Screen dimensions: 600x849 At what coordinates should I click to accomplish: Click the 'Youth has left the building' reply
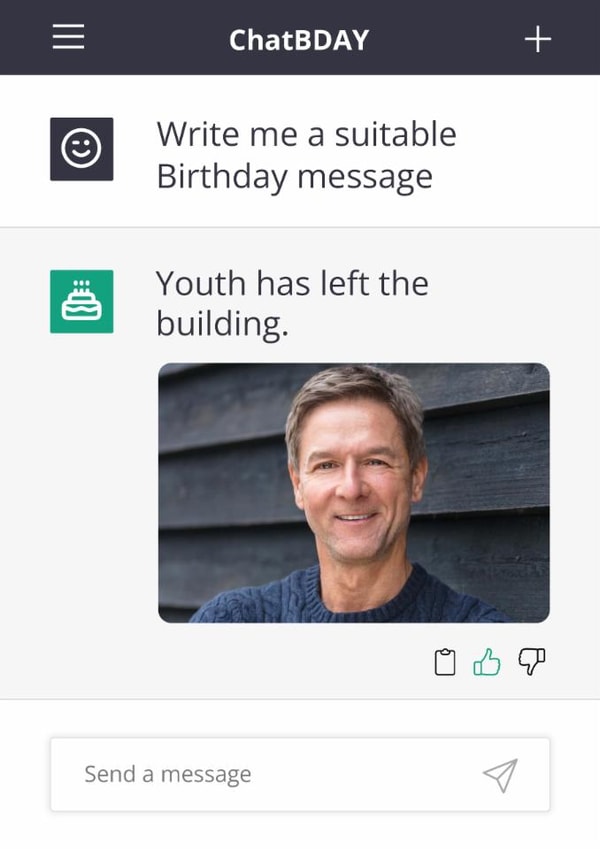pos(292,304)
